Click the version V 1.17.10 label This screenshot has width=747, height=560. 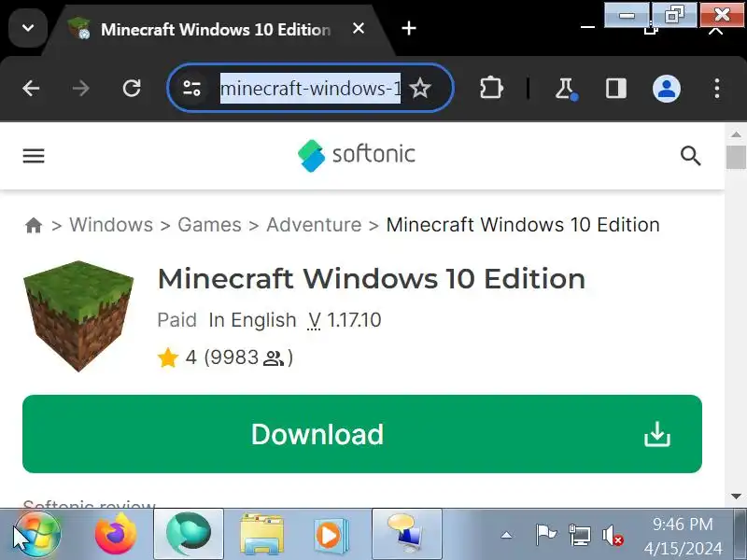pyautogui.click(x=345, y=320)
